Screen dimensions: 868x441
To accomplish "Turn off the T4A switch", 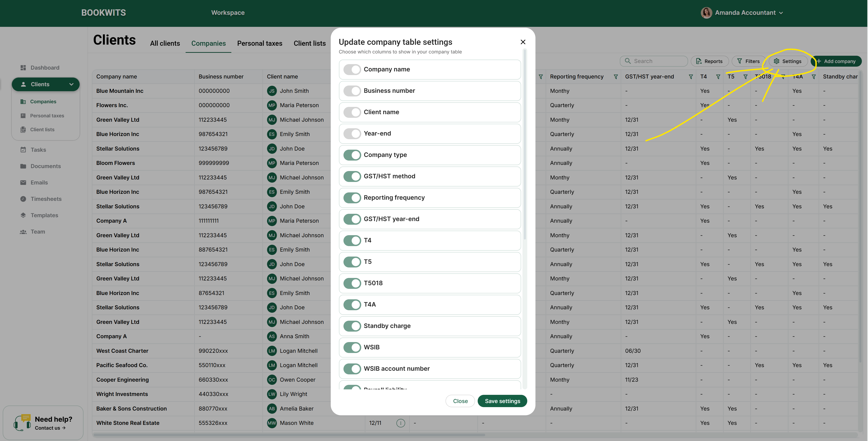I will pos(352,305).
